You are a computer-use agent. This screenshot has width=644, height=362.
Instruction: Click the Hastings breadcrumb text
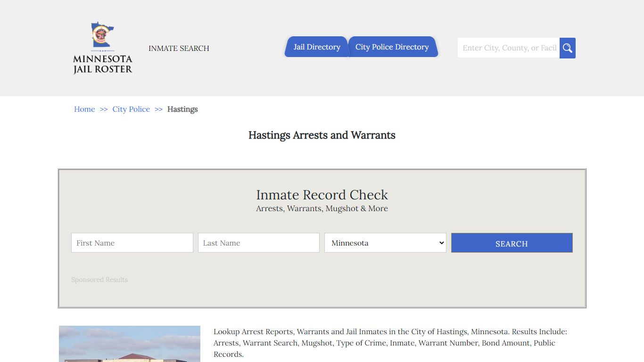[x=182, y=109]
